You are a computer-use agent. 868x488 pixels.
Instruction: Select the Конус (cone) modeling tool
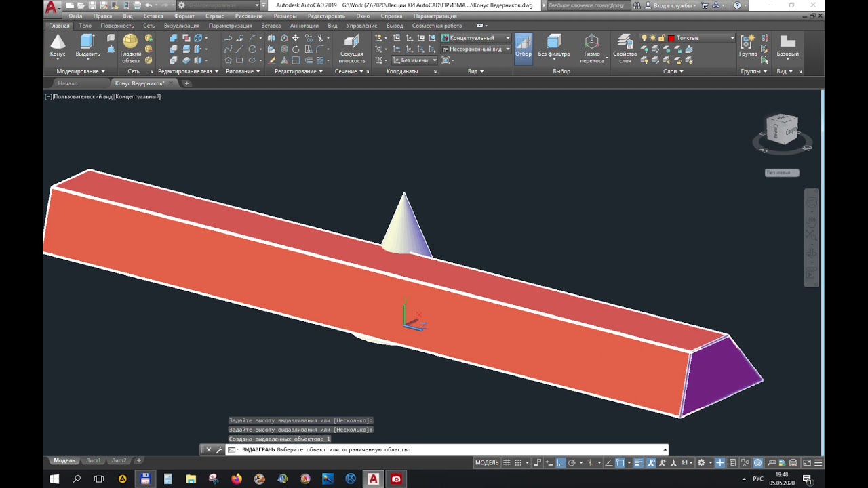(58, 46)
